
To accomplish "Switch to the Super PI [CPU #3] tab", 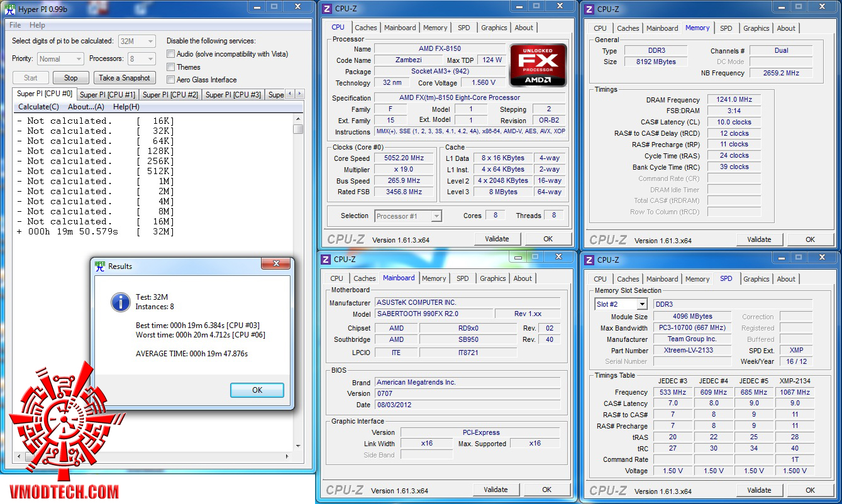I will [x=233, y=95].
